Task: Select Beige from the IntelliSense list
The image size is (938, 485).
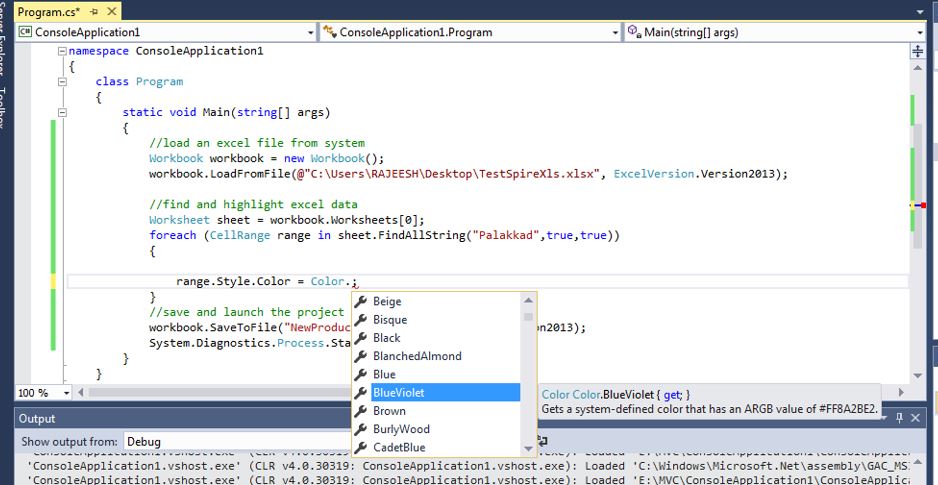Action: pos(387,301)
